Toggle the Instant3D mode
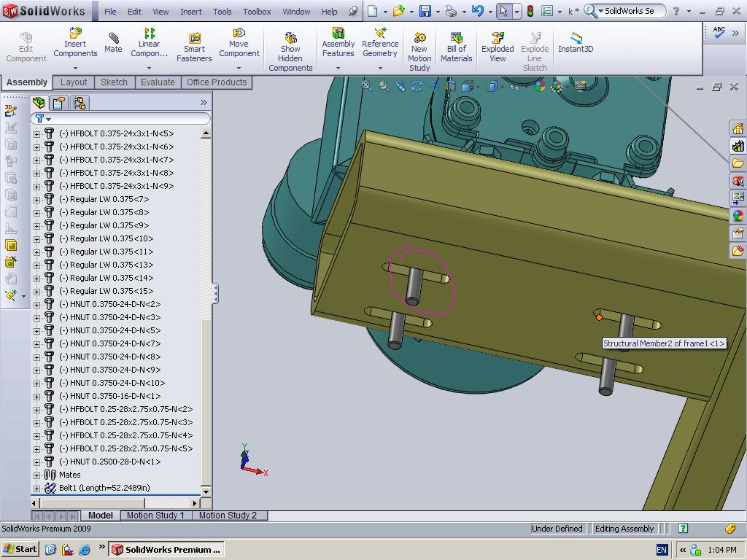Viewport: 747px width, 560px height. pos(576,42)
